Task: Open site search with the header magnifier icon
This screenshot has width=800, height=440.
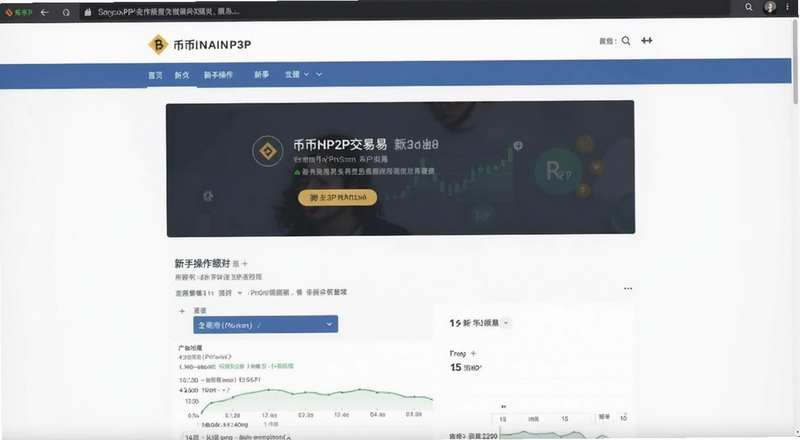Action: (626, 41)
